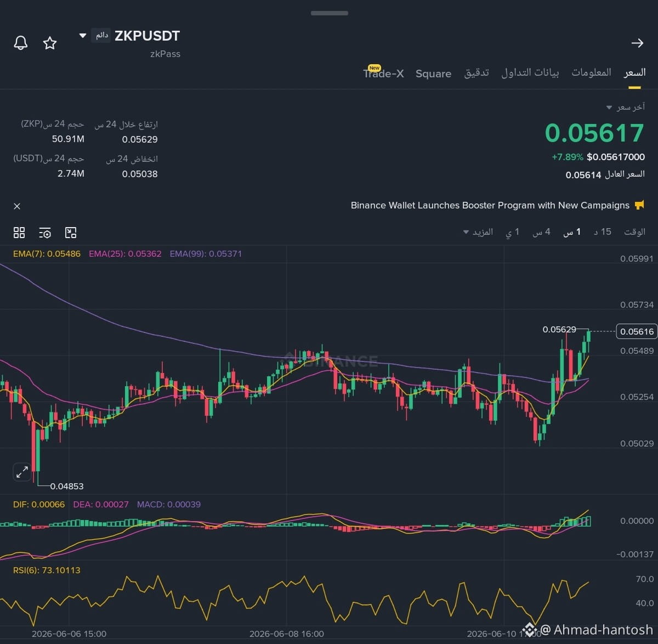This screenshot has height=644, width=658.
Task: Select the 1 ي daily timeframe
Action: pyautogui.click(x=512, y=232)
